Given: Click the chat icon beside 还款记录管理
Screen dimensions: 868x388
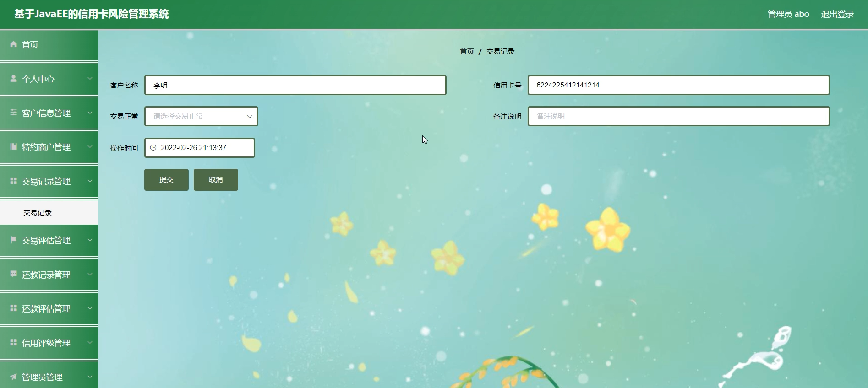Looking at the screenshot, I should point(13,274).
